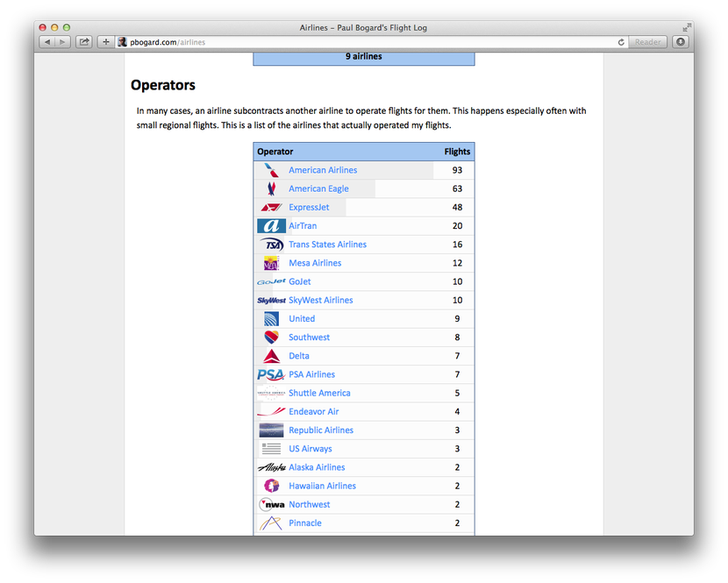Click the American Airlines logo icon

tap(271, 170)
